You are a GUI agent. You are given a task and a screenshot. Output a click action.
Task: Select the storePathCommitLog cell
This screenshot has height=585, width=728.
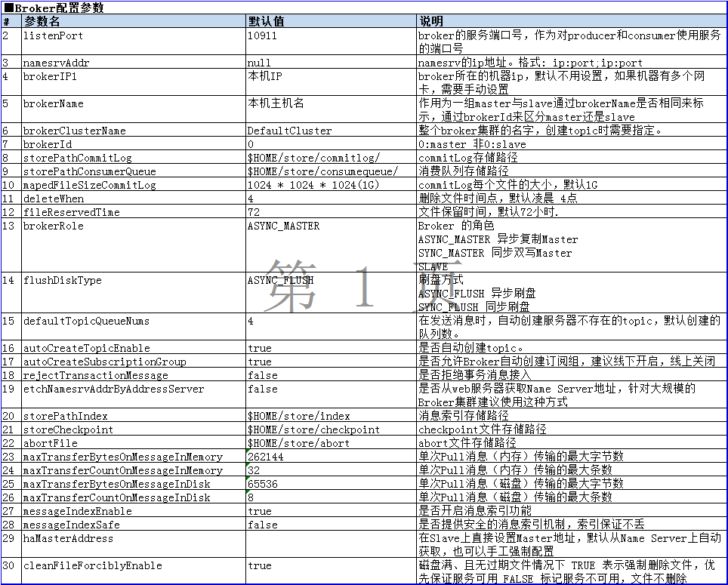pos(134,157)
